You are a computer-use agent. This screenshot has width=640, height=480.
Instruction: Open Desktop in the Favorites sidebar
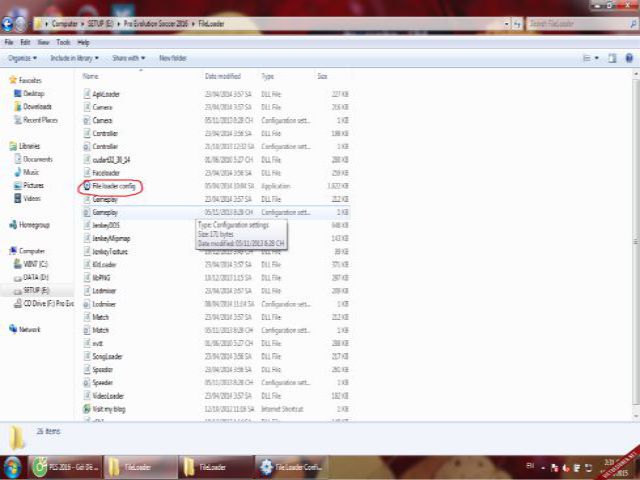pyautogui.click(x=33, y=93)
